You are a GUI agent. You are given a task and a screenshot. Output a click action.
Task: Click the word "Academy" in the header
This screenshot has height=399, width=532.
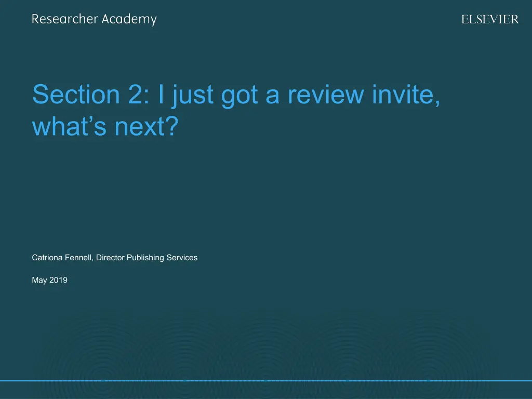(129, 20)
